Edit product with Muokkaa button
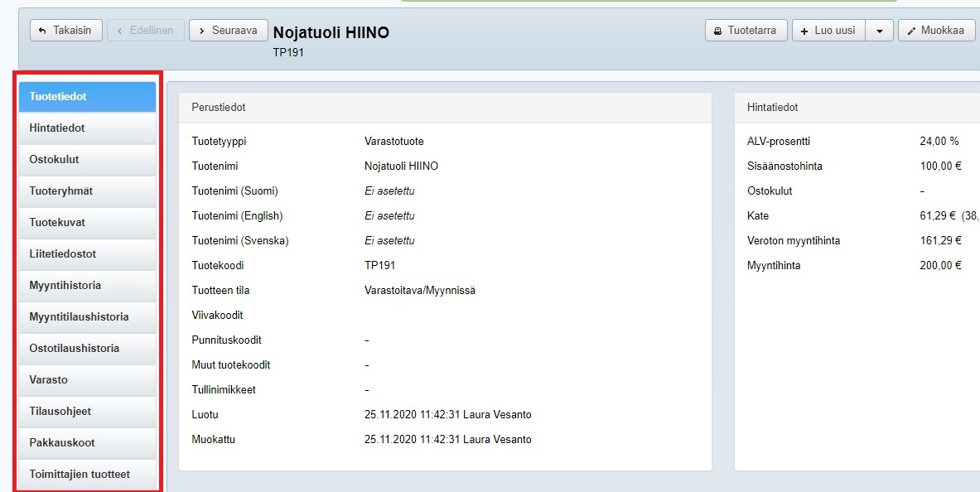 click(936, 31)
